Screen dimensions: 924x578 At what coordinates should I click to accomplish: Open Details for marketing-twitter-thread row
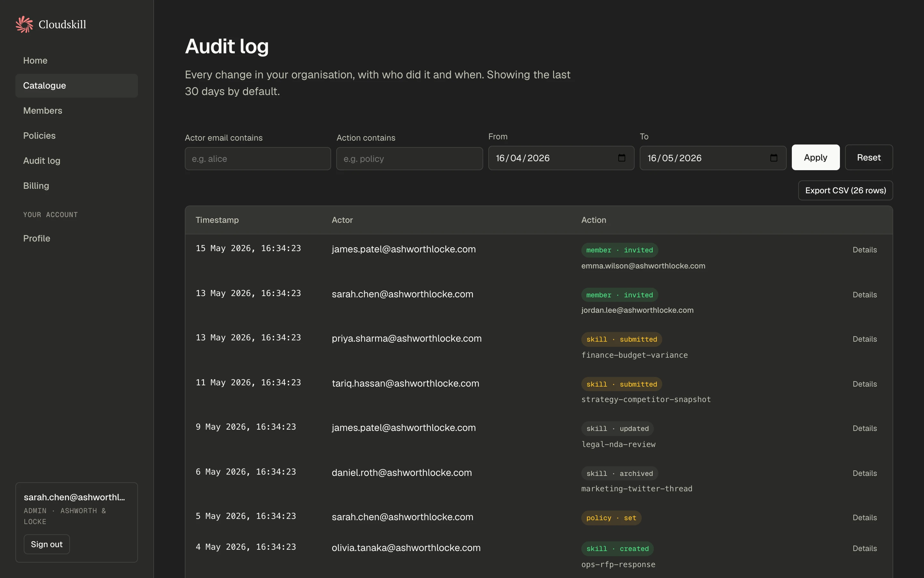point(865,473)
